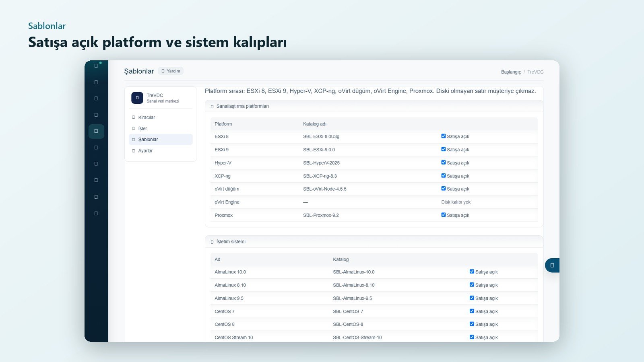Toggle Satışa açık for XCP-ng

point(444,176)
